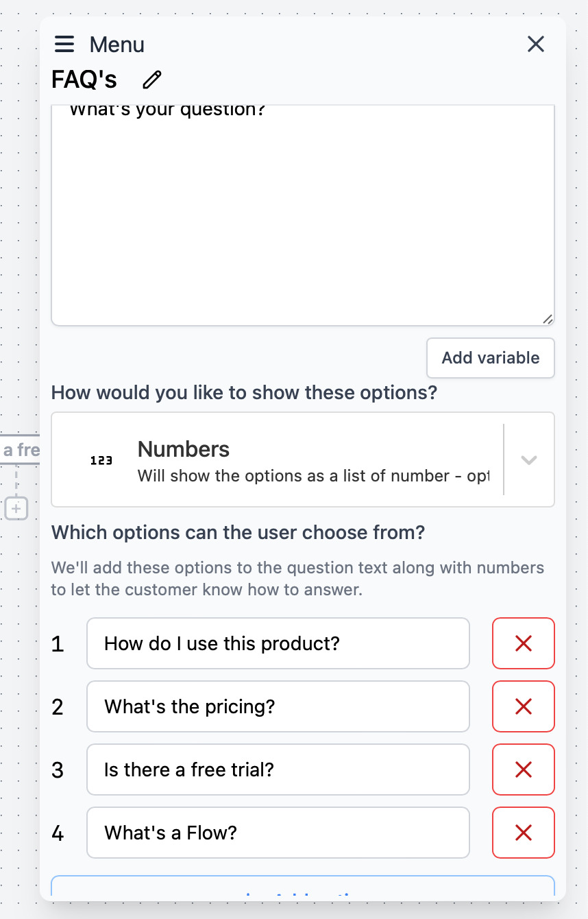Image resolution: width=588 pixels, height=919 pixels.
Task: Click the 'Is there a free trial?' input field
Action: coord(278,769)
